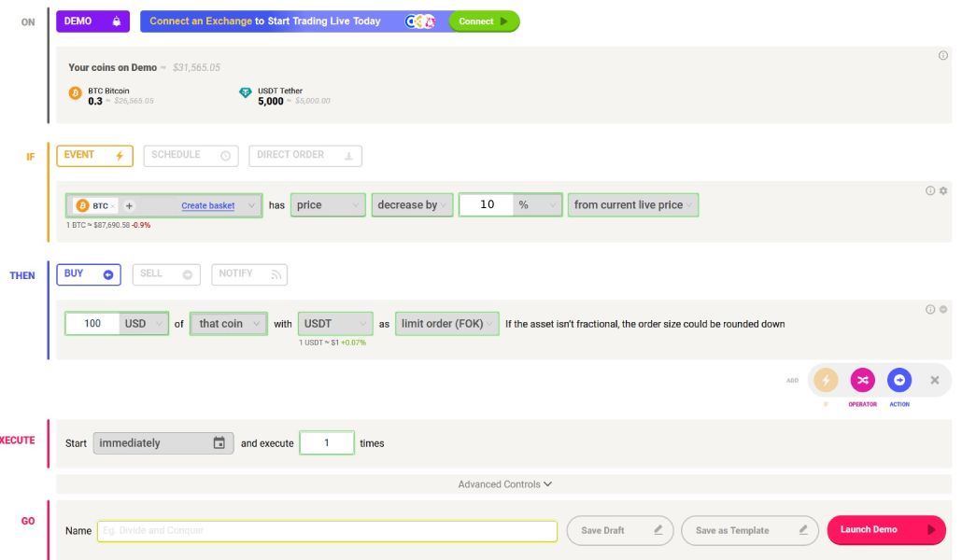962x560 pixels.
Task: Open calendar icon in Start field
Action: click(x=219, y=442)
